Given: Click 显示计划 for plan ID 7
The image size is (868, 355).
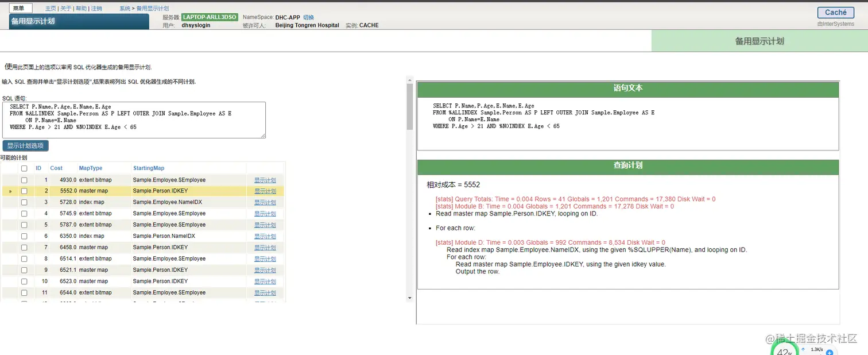Looking at the screenshot, I should click(265, 248).
